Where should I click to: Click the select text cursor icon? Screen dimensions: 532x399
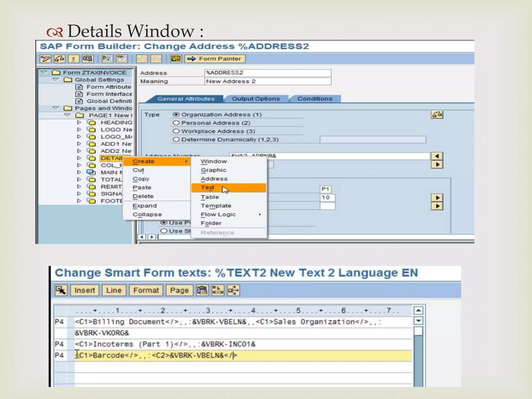coord(61,290)
